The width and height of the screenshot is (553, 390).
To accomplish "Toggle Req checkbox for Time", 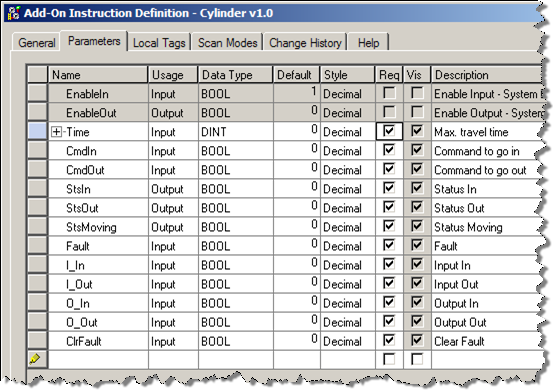I will [x=389, y=131].
